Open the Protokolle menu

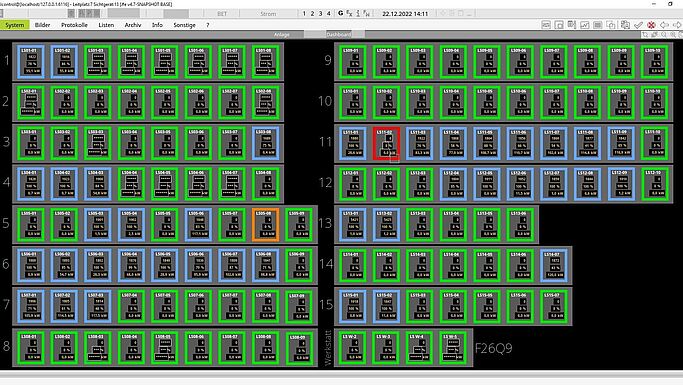coord(74,25)
